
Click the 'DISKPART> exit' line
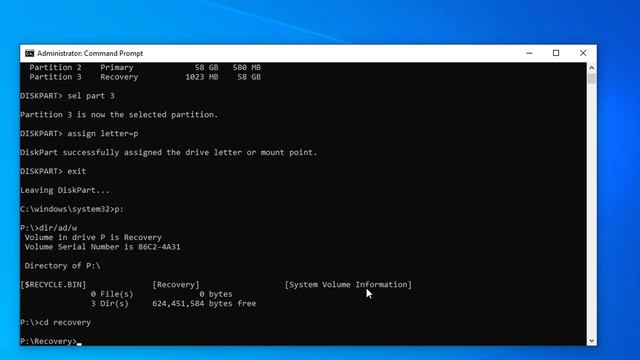point(53,171)
